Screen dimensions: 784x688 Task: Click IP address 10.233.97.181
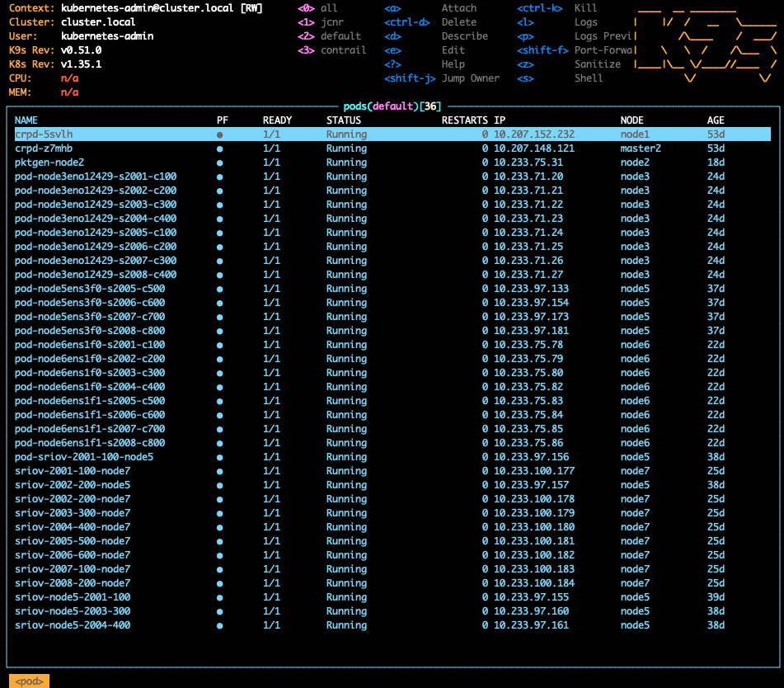tap(531, 331)
